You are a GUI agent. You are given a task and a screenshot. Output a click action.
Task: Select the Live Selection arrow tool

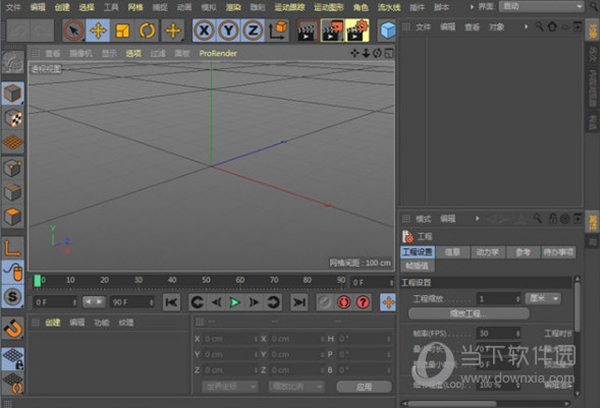[x=73, y=30]
